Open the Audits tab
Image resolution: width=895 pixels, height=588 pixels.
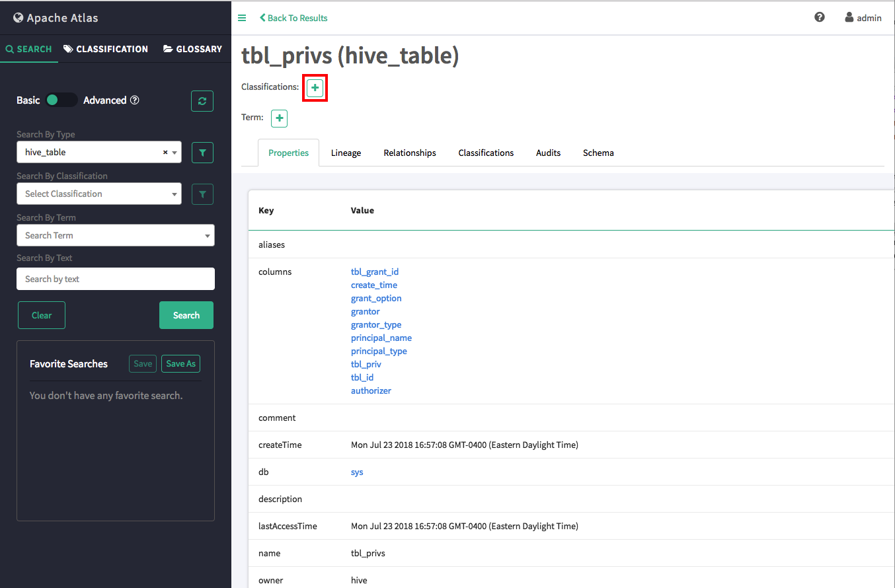tap(548, 153)
